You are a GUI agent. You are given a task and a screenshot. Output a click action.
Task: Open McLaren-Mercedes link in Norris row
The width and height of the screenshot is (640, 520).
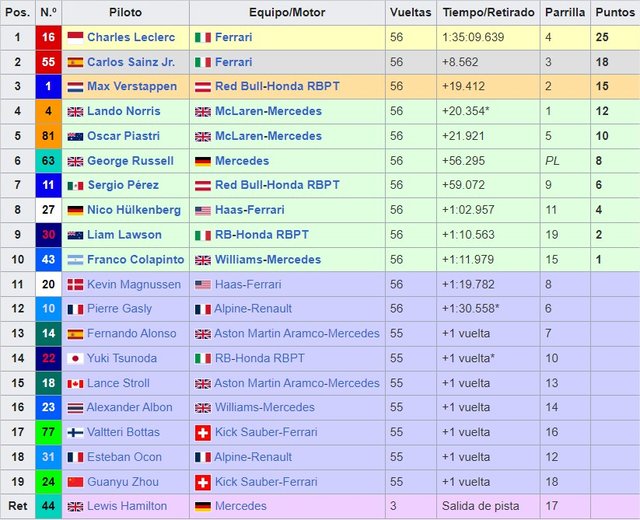point(268,111)
